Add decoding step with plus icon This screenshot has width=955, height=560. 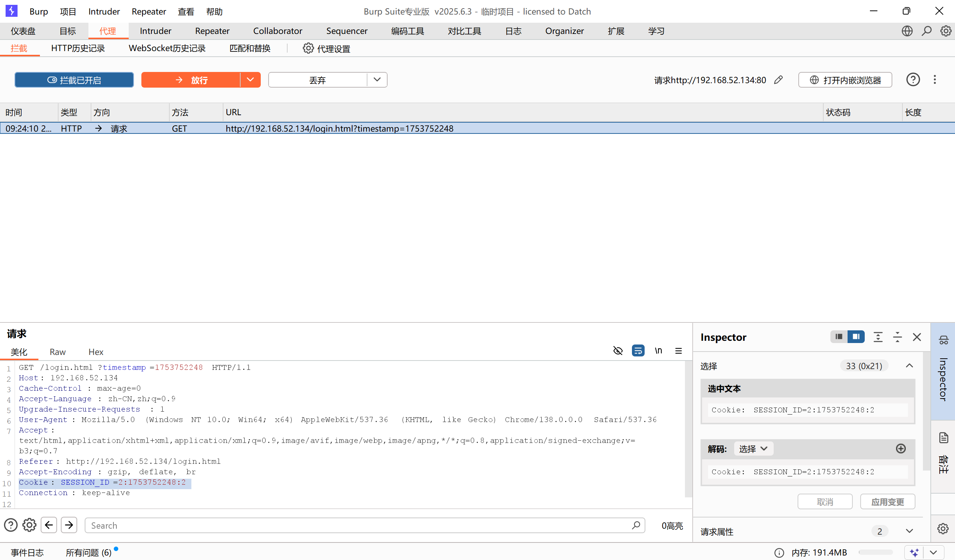901,449
